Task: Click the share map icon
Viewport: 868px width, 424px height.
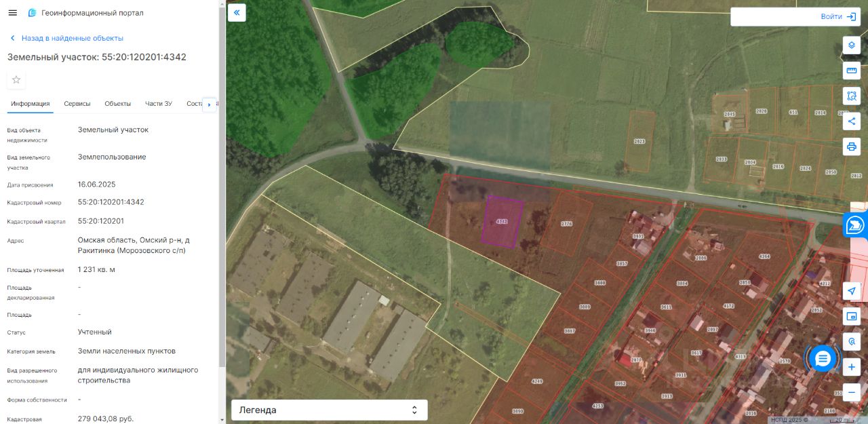Action: pyautogui.click(x=852, y=121)
